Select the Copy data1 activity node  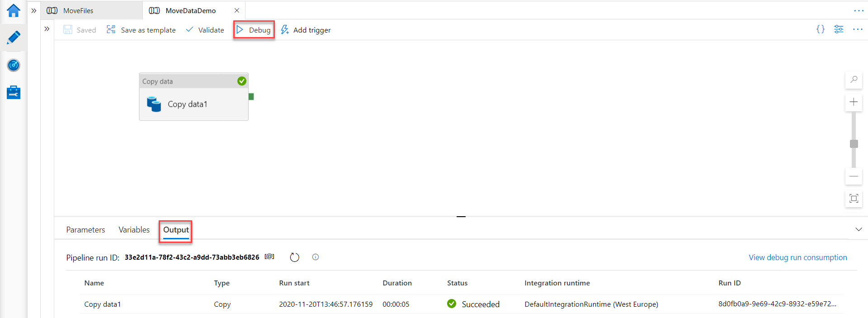click(193, 104)
